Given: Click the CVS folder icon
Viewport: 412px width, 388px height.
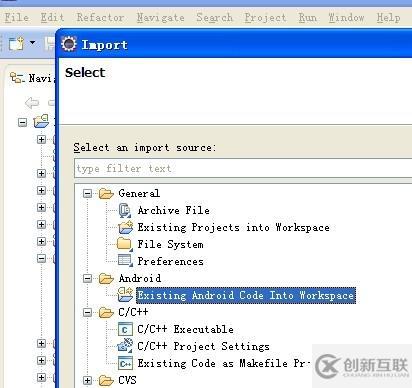Looking at the screenshot, I should coord(106,380).
